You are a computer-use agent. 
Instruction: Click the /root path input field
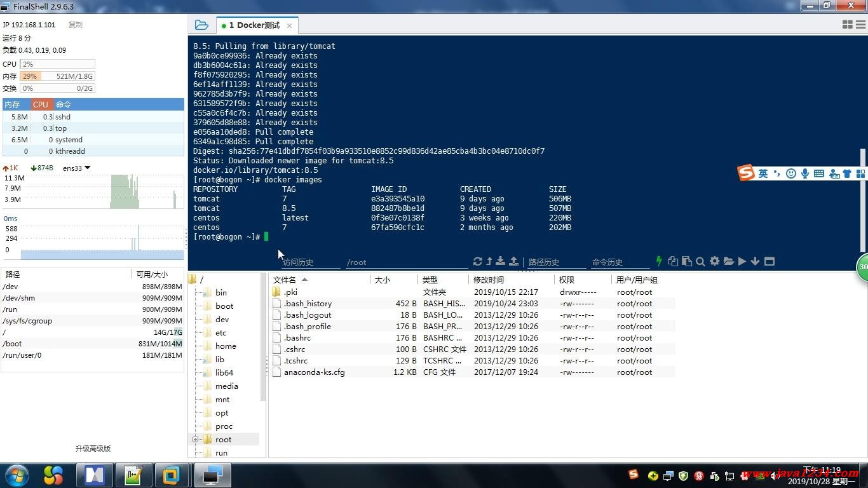pos(407,262)
